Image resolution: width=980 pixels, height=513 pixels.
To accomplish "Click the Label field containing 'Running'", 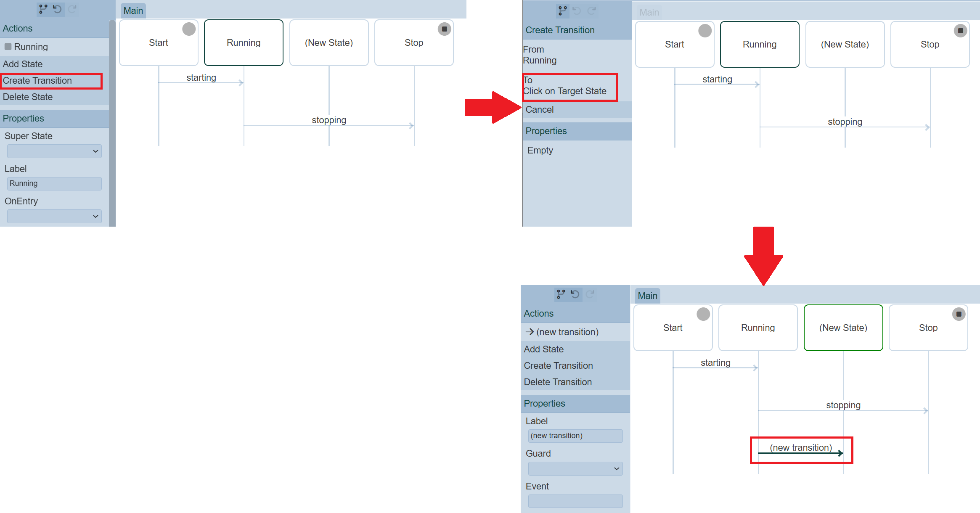I will coord(54,184).
